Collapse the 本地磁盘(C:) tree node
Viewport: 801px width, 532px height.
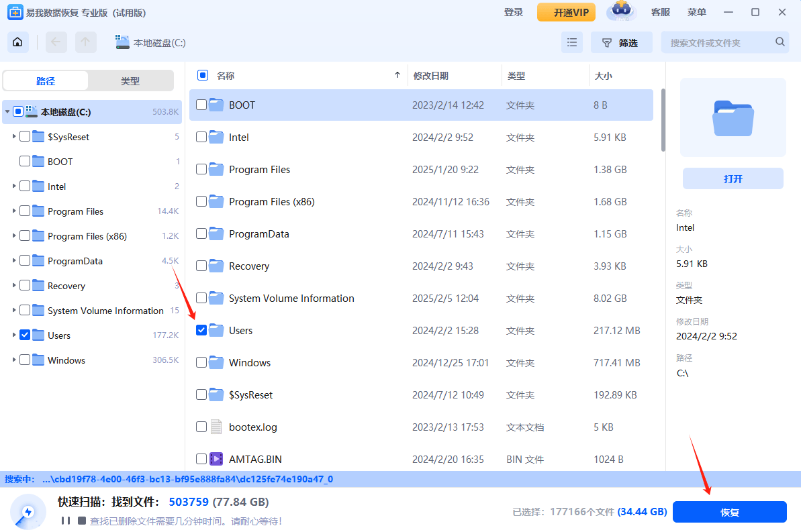tap(7, 111)
